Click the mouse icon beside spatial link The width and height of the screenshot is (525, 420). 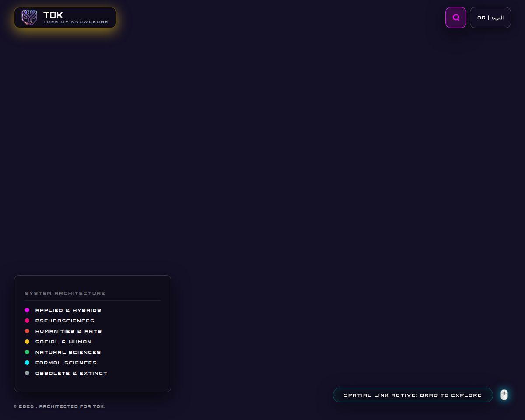coord(504,395)
